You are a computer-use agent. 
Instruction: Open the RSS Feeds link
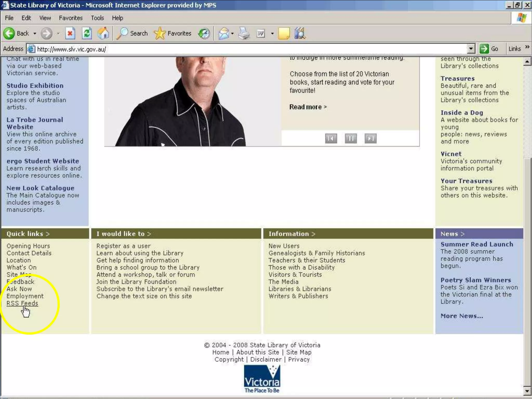pos(22,303)
